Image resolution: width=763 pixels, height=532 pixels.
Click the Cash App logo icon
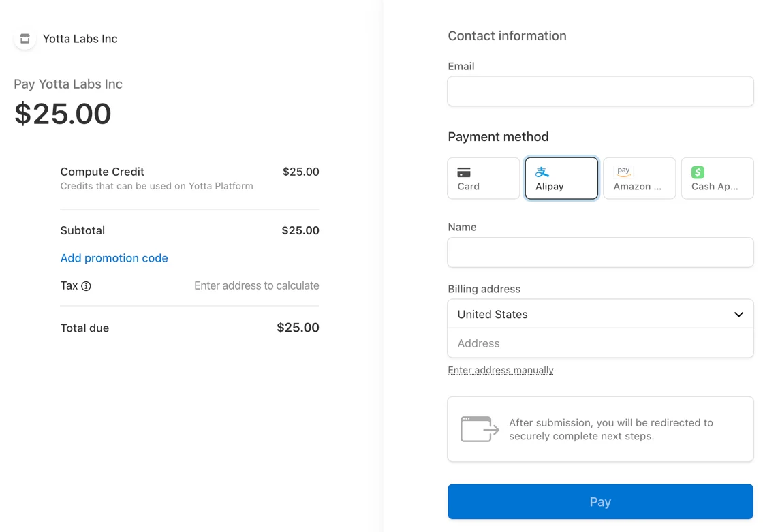pyautogui.click(x=698, y=172)
